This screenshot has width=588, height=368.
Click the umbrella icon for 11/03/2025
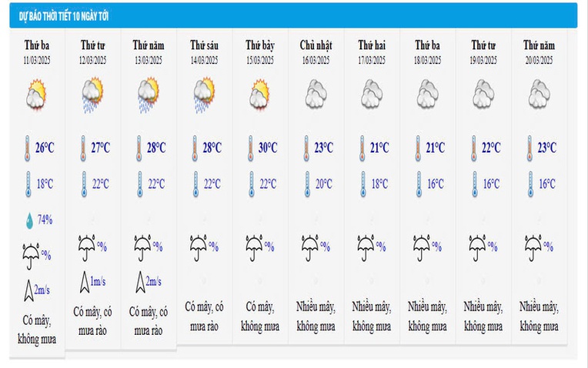31,256
